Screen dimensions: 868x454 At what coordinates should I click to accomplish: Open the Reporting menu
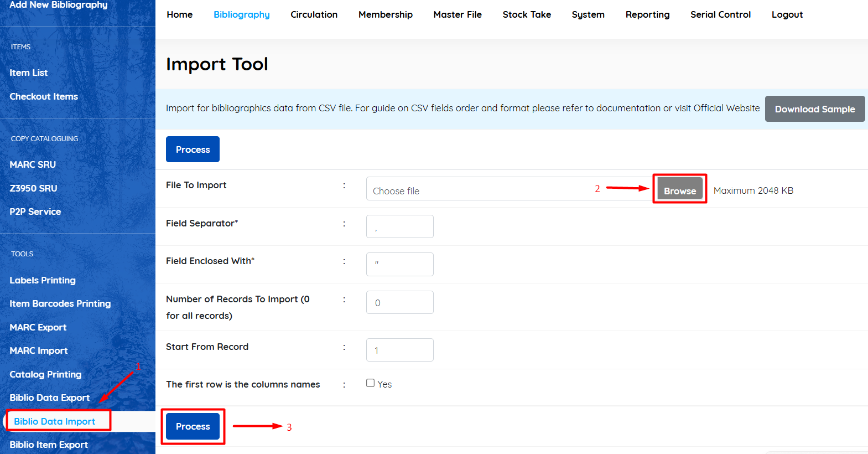(x=647, y=14)
